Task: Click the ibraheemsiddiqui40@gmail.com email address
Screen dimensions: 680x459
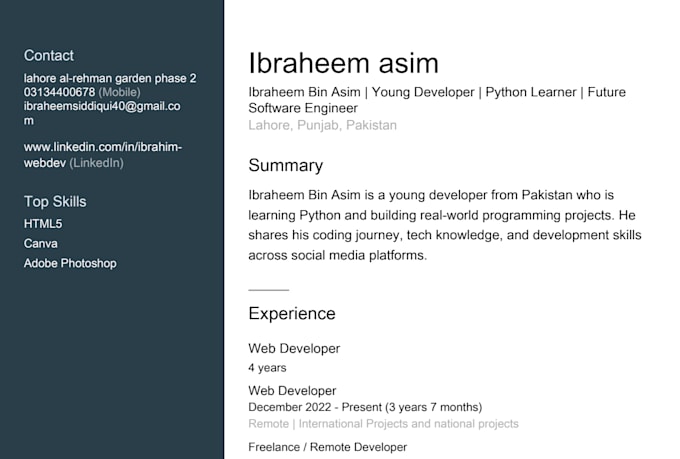Action: tap(102, 113)
